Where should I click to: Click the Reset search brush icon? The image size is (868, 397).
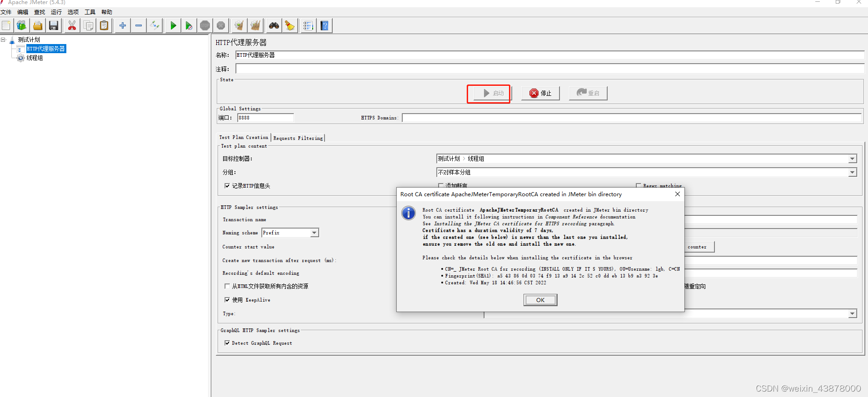click(x=289, y=25)
